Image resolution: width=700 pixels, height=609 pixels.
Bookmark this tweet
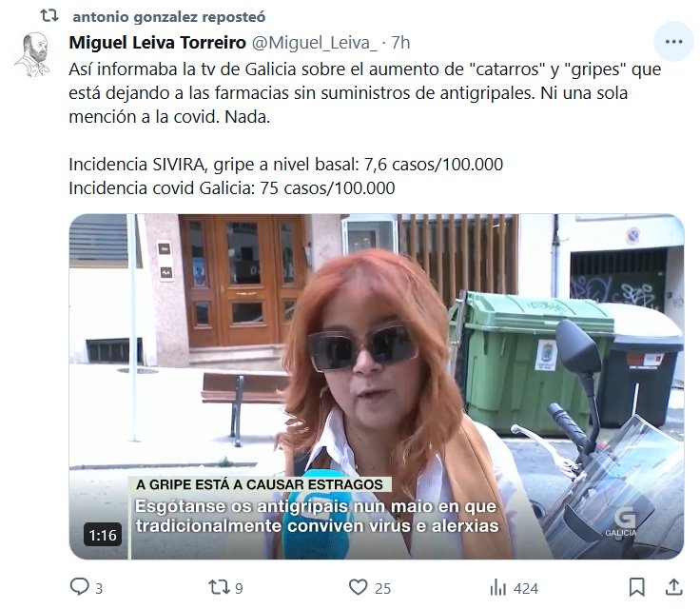(636, 587)
